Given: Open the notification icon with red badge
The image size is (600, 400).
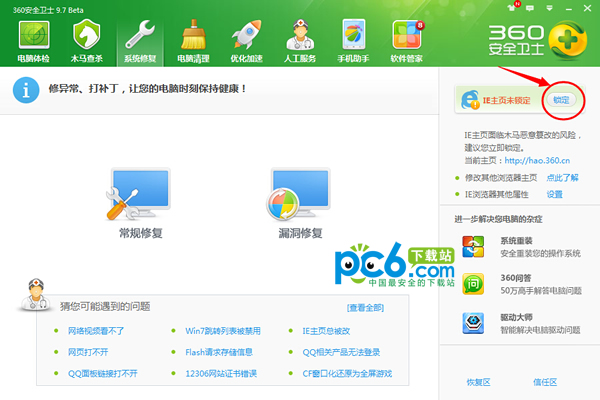Looking at the screenshot, I should coord(513,7).
